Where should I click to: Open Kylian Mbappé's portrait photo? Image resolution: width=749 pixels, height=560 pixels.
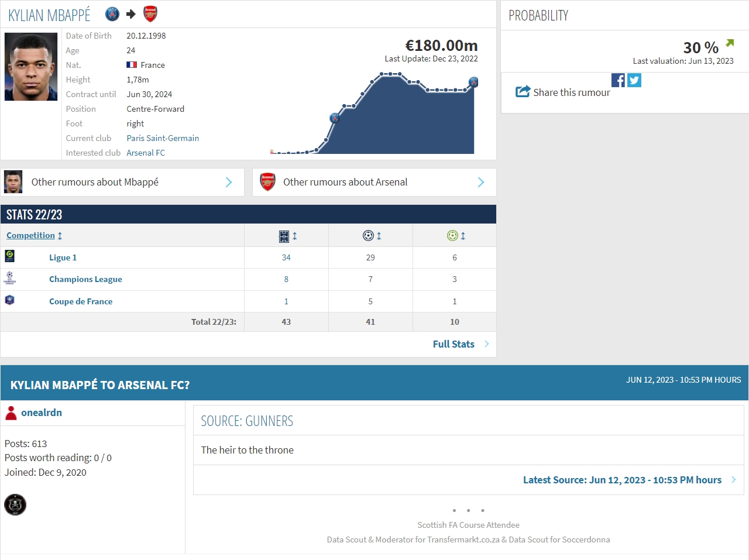(x=31, y=67)
